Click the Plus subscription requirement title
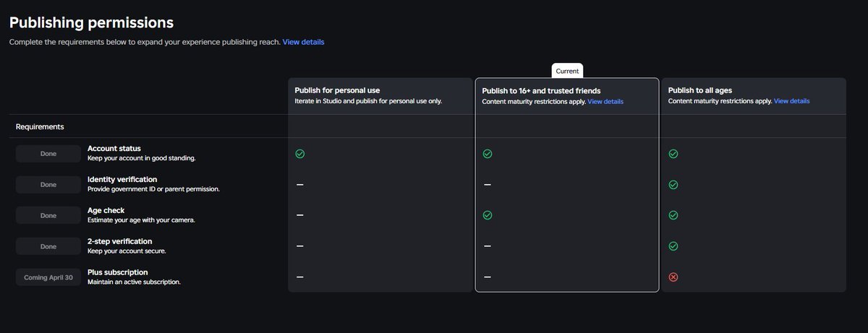Screen dimensions: 868x333 click(117, 272)
